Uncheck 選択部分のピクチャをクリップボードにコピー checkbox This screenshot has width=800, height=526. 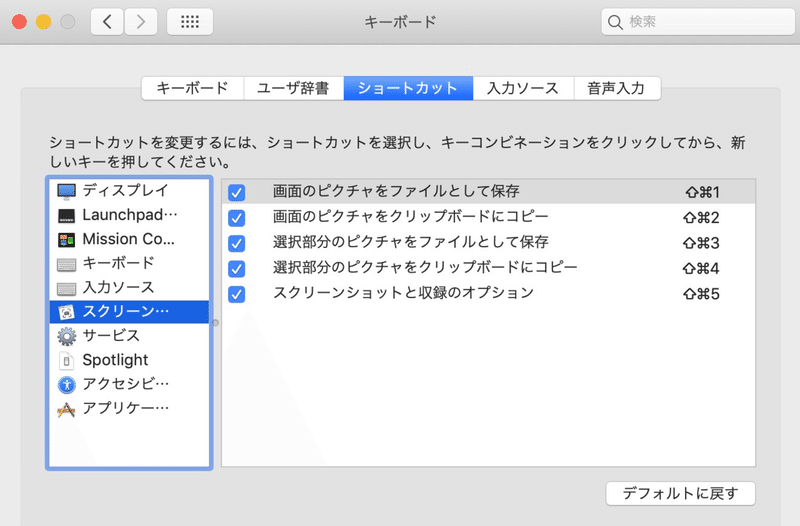coord(236,268)
